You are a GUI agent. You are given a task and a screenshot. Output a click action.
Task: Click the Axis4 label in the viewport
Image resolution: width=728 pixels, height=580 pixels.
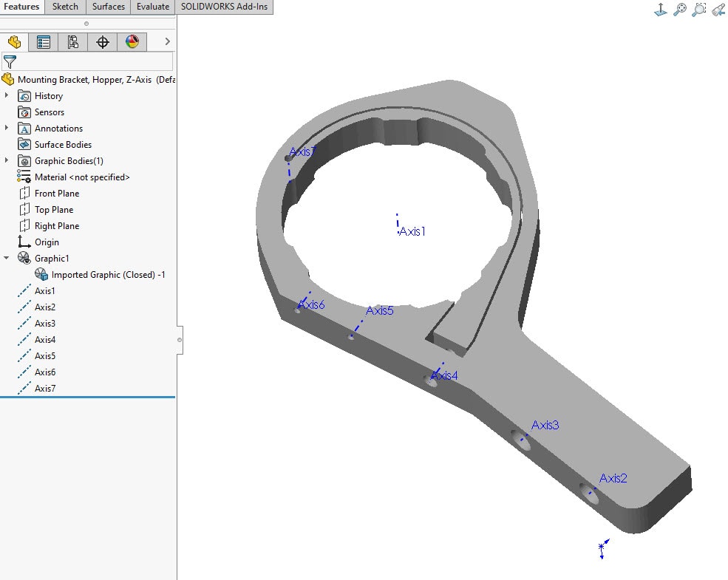coord(444,375)
